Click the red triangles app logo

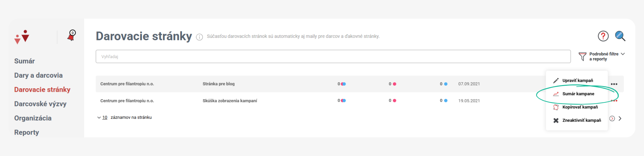(22, 37)
